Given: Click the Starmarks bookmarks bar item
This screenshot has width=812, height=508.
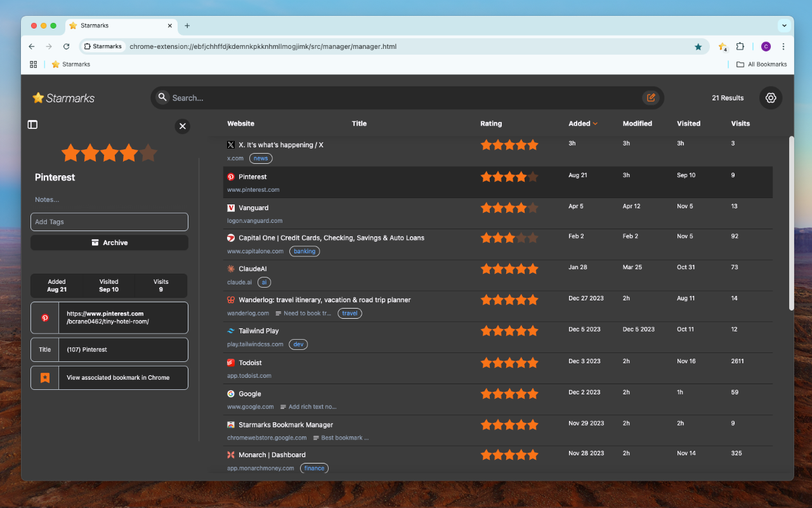Looking at the screenshot, I should 71,64.
